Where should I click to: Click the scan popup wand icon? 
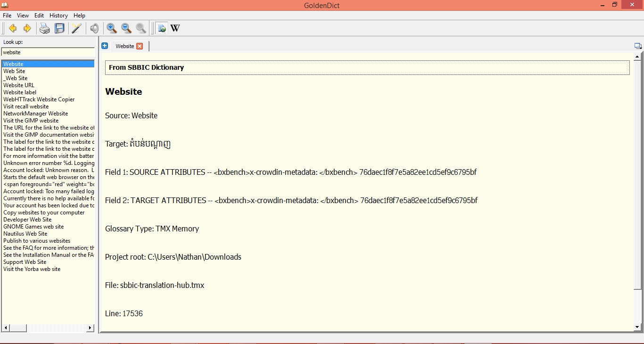click(76, 28)
